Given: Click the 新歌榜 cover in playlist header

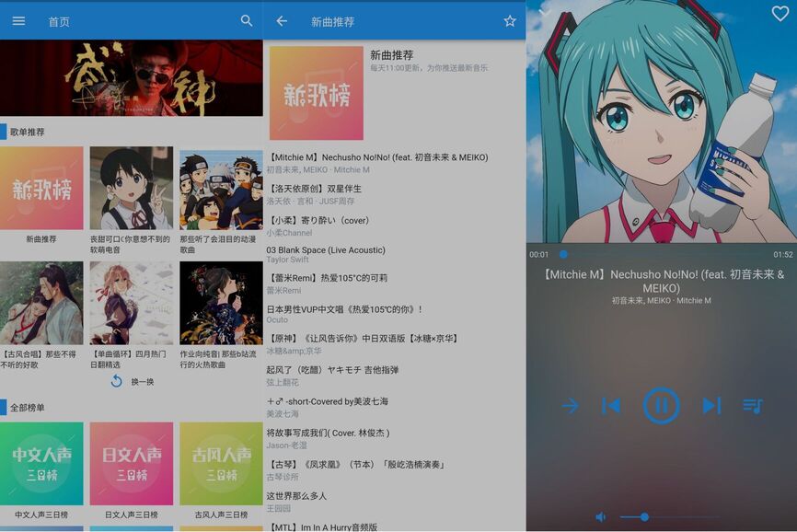Looking at the screenshot, I should (317, 93).
